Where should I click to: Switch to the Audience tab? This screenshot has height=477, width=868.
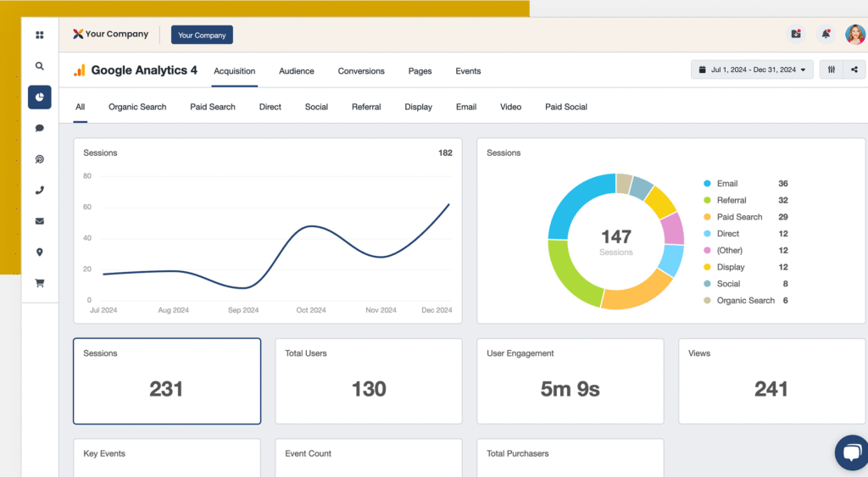point(297,71)
